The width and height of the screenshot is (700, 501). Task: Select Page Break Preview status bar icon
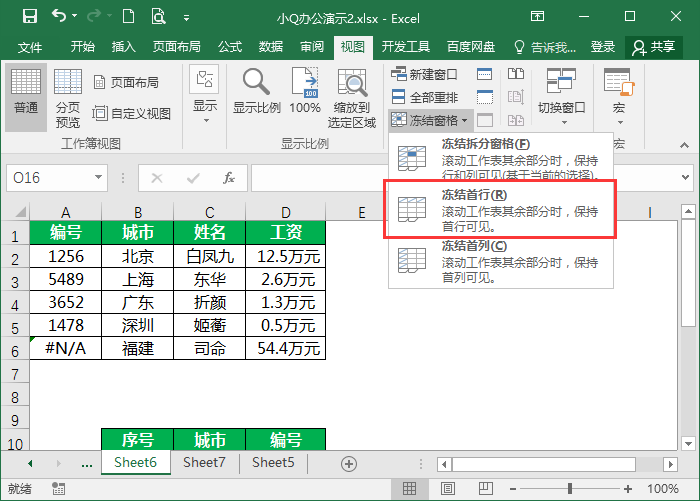485,488
